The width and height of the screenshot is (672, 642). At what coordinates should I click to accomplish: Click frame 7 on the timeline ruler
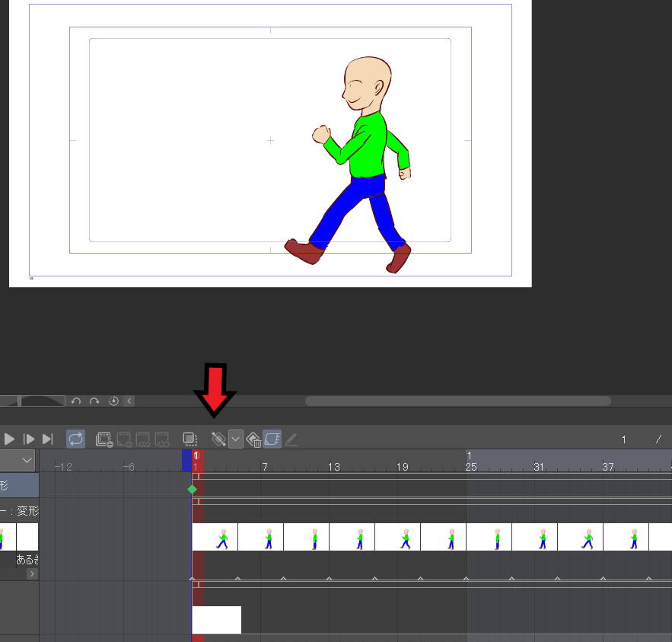tap(264, 466)
